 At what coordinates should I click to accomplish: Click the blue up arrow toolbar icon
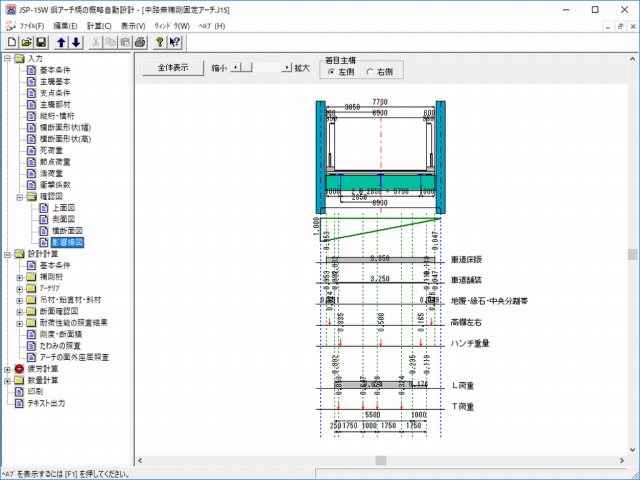click(x=61, y=42)
